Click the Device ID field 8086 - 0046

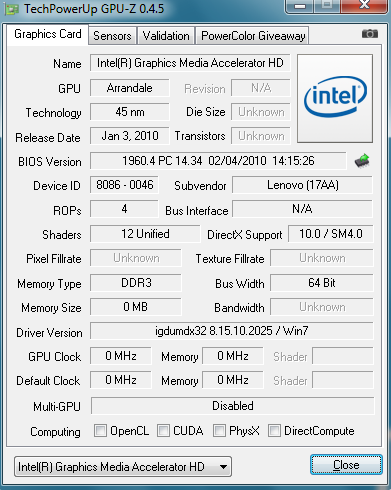coord(124,185)
